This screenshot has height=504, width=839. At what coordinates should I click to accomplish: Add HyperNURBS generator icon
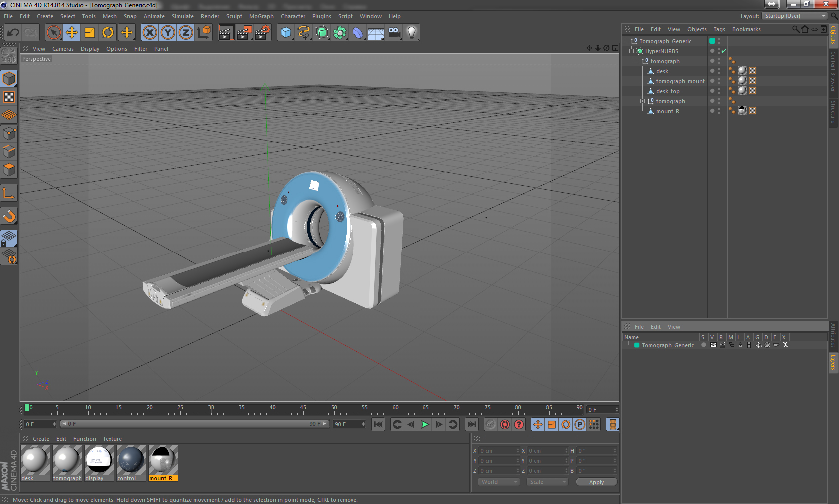click(x=322, y=33)
